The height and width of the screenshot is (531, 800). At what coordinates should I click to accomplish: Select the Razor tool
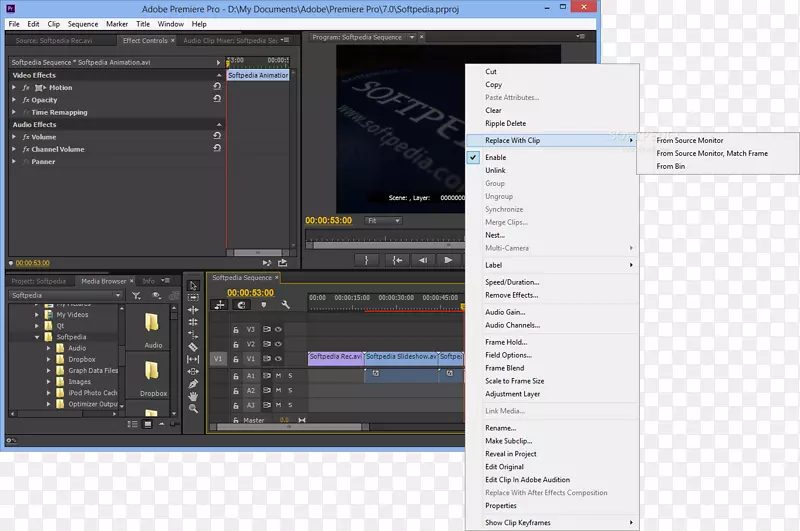[x=193, y=347]
